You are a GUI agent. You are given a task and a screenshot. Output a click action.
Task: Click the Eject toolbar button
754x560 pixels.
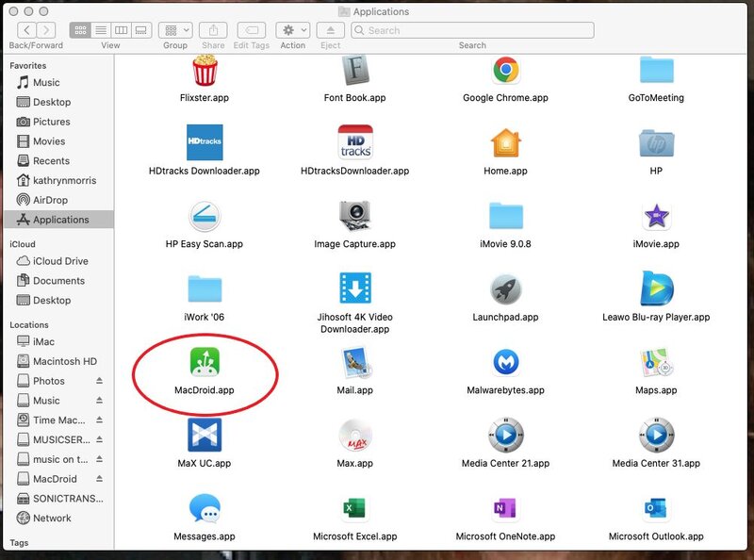click(x=331, y=30)
